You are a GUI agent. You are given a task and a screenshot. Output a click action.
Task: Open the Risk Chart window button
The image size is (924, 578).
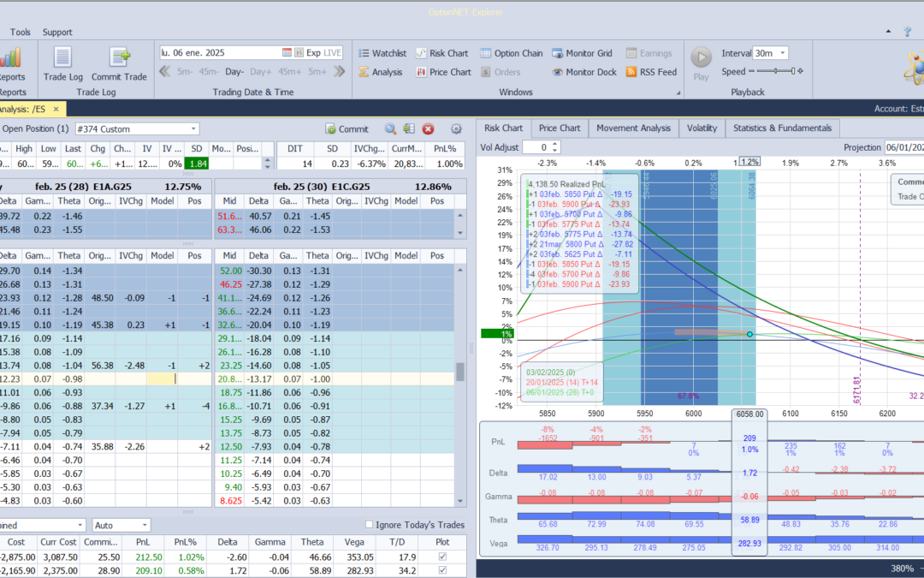tap(442, 53)
